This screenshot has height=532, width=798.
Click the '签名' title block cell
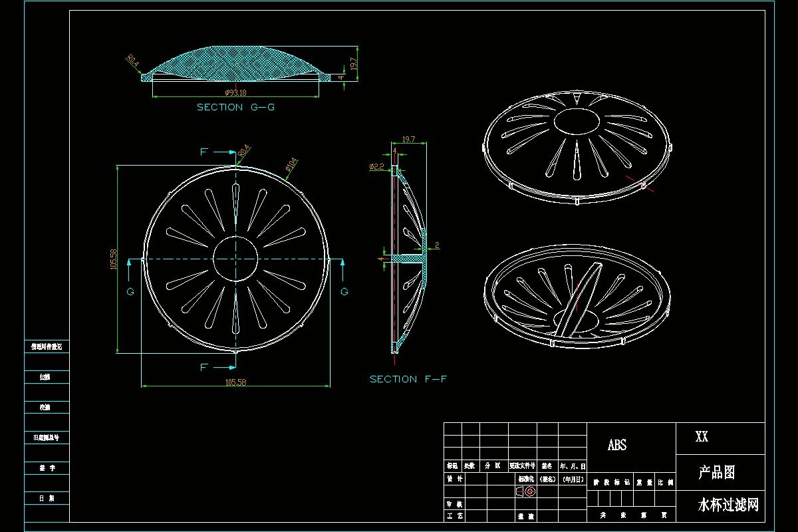coord(548,466)
